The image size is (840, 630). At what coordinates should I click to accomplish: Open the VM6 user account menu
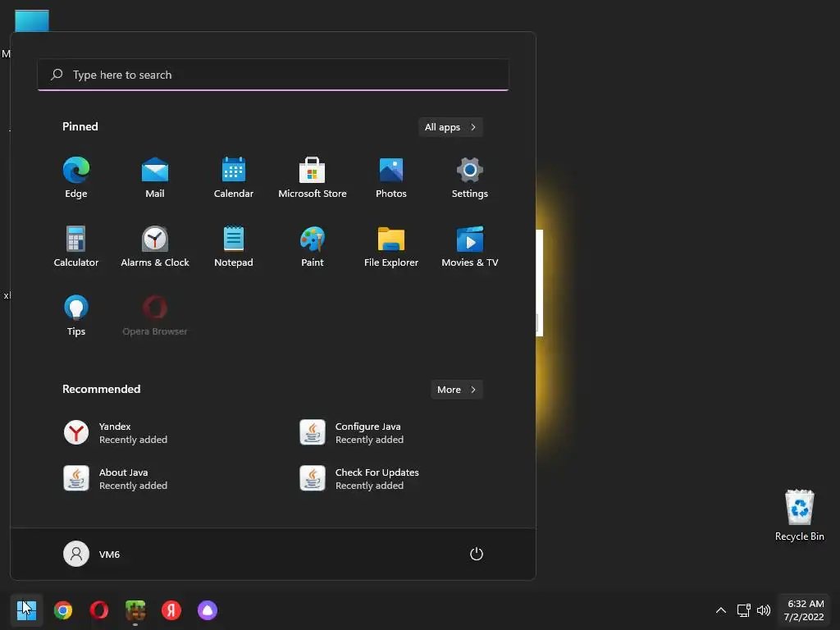92,554
